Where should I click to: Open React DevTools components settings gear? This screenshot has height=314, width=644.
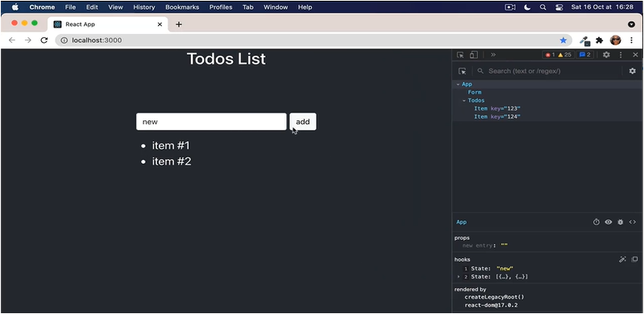click(x=633, y=71)
